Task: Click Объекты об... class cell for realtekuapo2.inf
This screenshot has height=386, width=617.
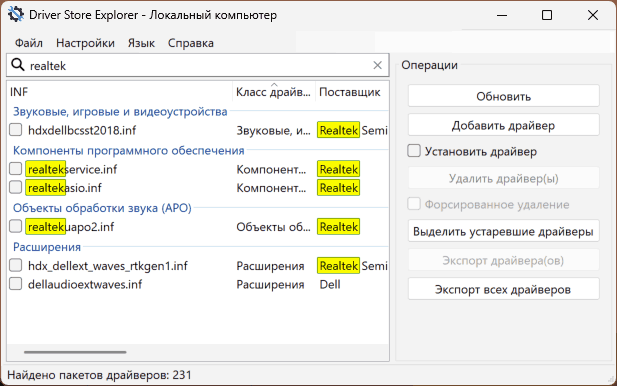Action: [x=273, y=227]
